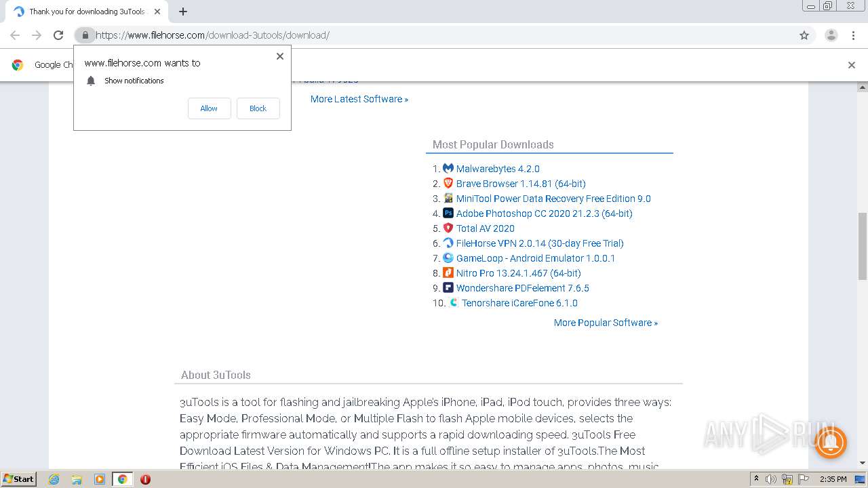Open Internet Explorer from the taskbar
The height and width of the screenshot is (488, 868).
pos(54,479)
